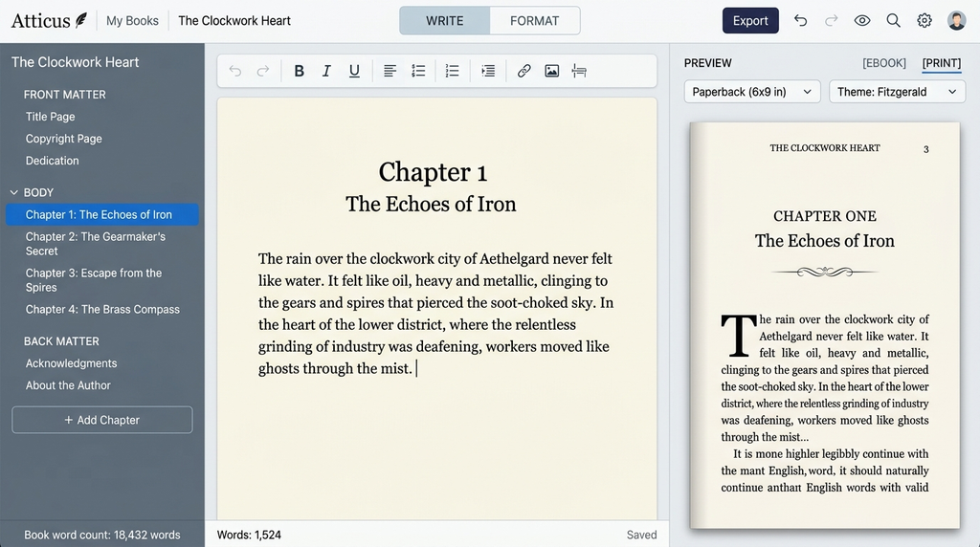Image resolution: width=980 pixels, height=547 pixels.
Task: Insert a bulleted list
Action: click(x=418, y=71)
